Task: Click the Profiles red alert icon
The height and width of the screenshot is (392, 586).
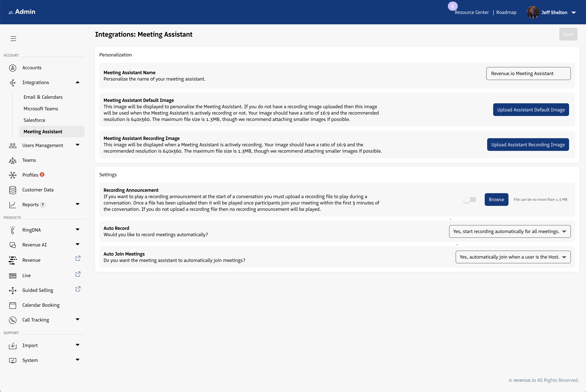Action: pos(42,174)
